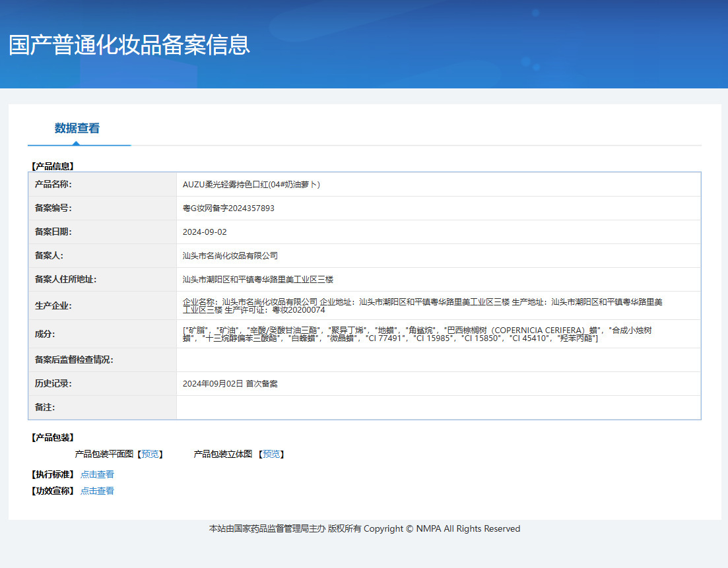Select the product name AUZU柔光轻雾持色口红
Image resolution: width=728 pixels, height=568 pixels.
click(251, 185)
